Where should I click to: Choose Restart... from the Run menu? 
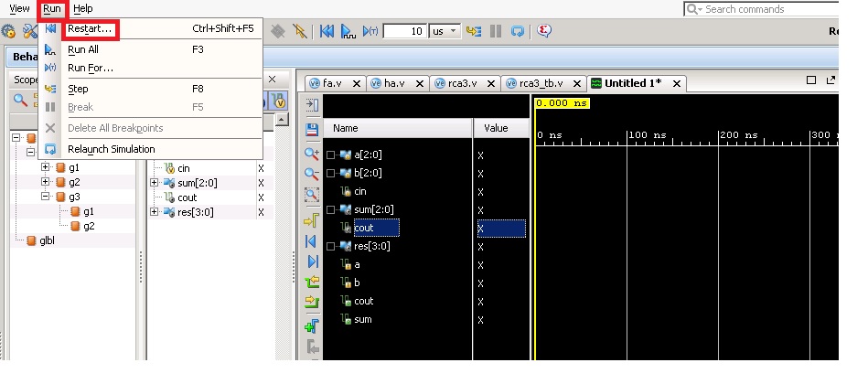(90, 28)
